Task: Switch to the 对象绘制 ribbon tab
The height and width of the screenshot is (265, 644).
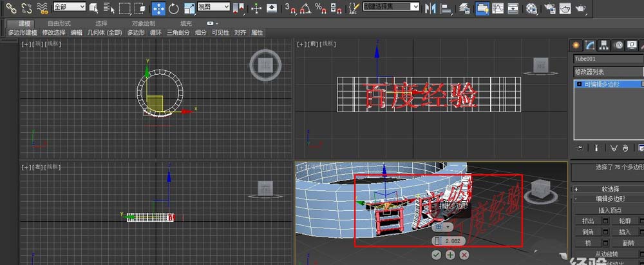Action: click(x=144, y=23)
